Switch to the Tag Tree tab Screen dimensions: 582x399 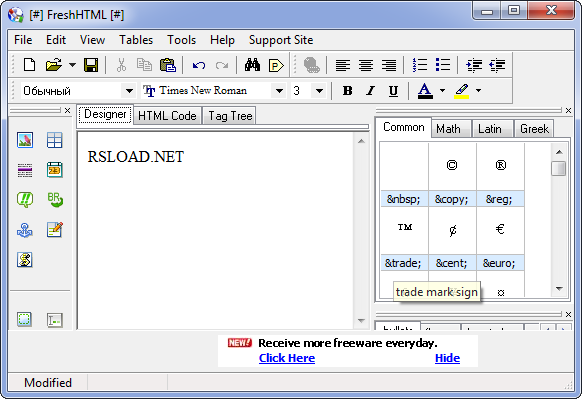click(x=230, y=116)
